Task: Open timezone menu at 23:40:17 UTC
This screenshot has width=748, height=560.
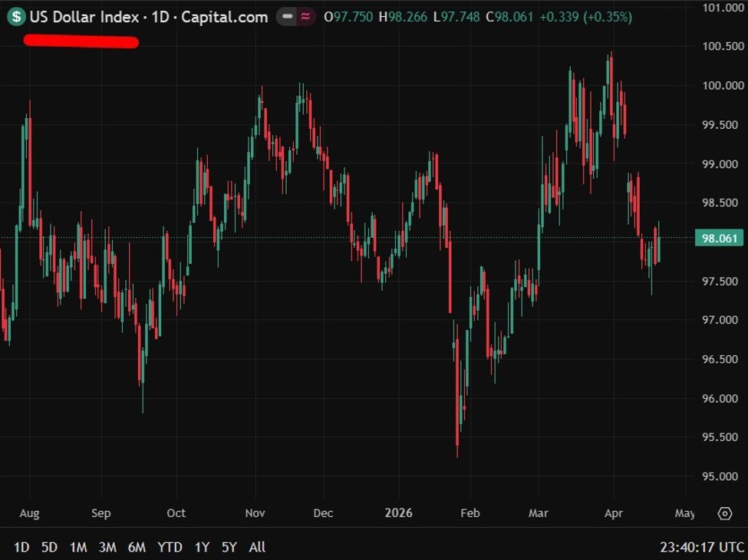Action: [x=702, y=547]
